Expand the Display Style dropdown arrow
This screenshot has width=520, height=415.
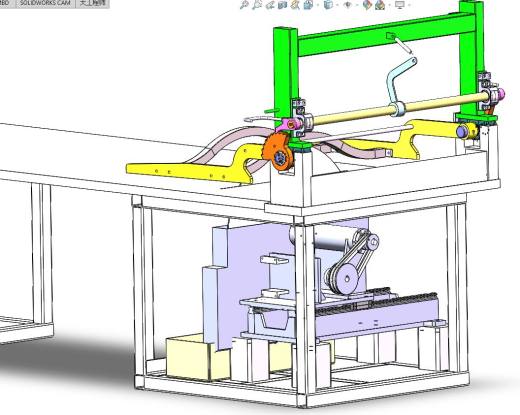click(x=337, y=5)
